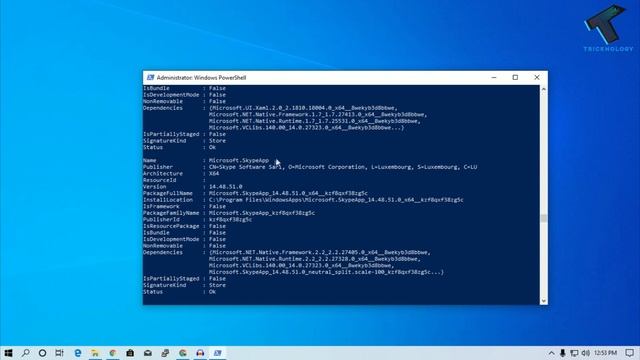Click the IsFramework property label
Screen dimensions: 640x360
161,206
